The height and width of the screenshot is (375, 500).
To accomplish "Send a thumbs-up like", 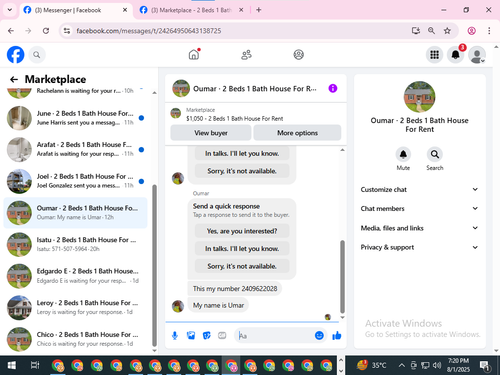I will click(x=337, y=335).
